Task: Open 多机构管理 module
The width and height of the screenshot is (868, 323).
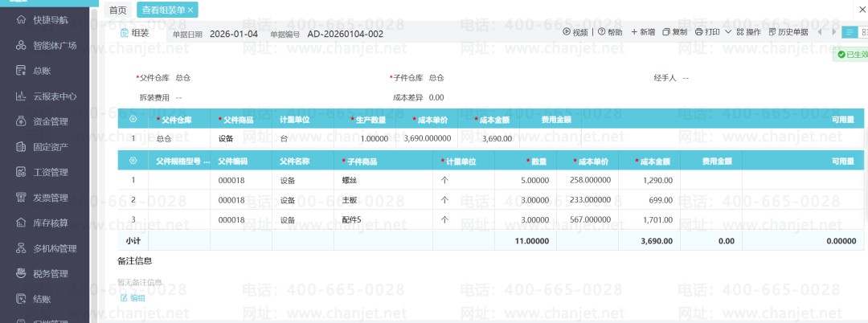Action: (x=47, y=249)
